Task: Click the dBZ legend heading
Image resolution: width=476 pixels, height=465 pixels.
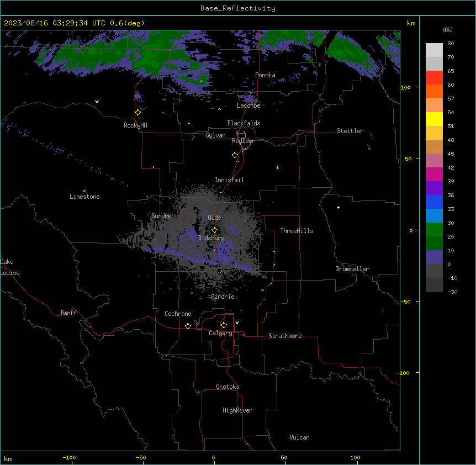Action: click(x=447, y=30)
